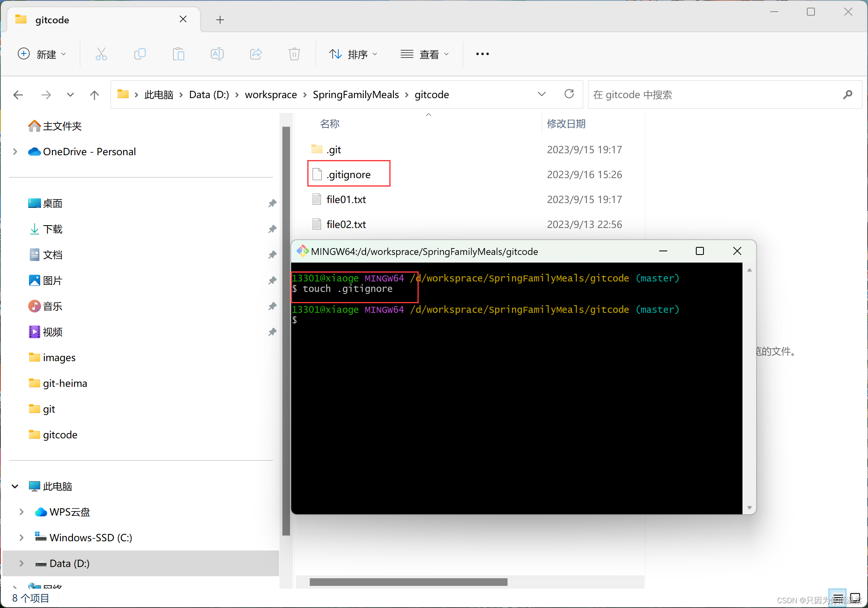Unpin 桌面 from quick access
This screenshot has height=608, width=868.
click(x=272, y=203)
